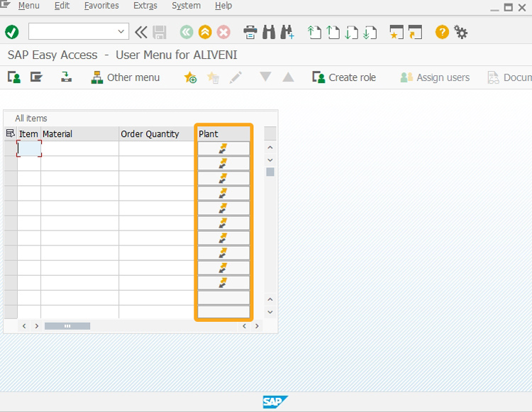Viewport: 532px width, 412px height.
Task: Click the SAP Business Workplace icon
Action: (x=66, y=77)
